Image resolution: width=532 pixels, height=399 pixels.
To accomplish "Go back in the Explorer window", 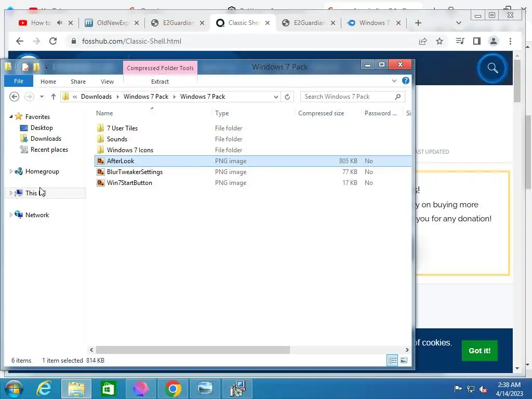I will tap(14, 97).
